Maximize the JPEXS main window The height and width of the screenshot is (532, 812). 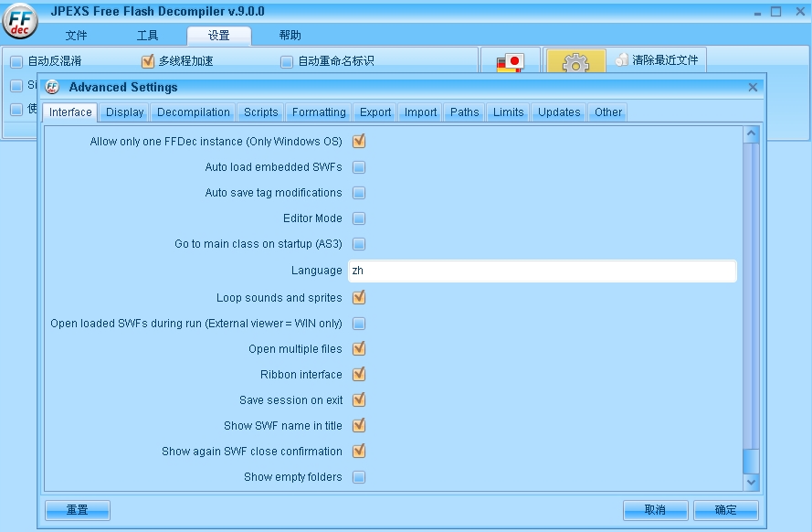[x=775, y=11]
